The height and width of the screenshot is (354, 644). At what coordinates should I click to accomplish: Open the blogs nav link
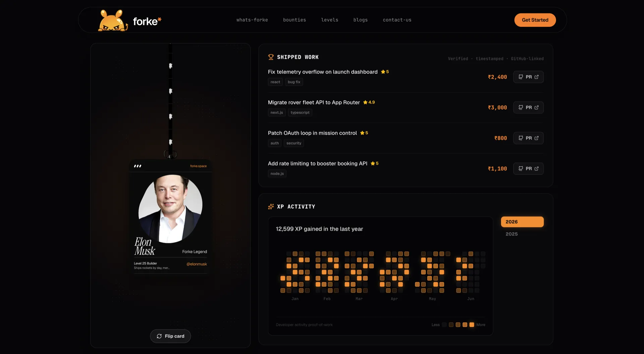[360, 20]
